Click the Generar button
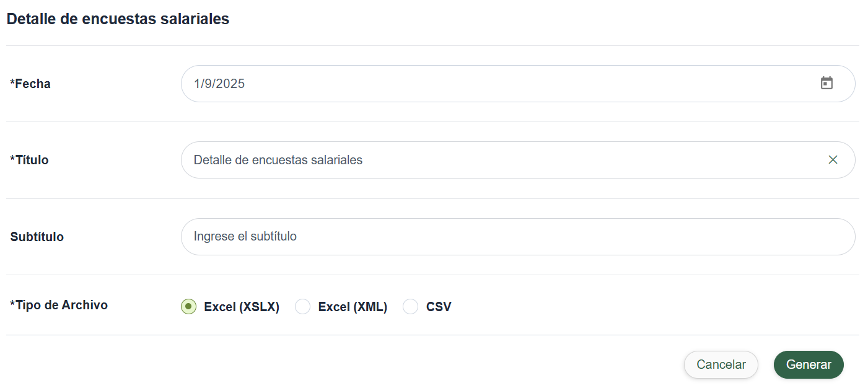Screen dimensions: 868x388 [809, 364]
